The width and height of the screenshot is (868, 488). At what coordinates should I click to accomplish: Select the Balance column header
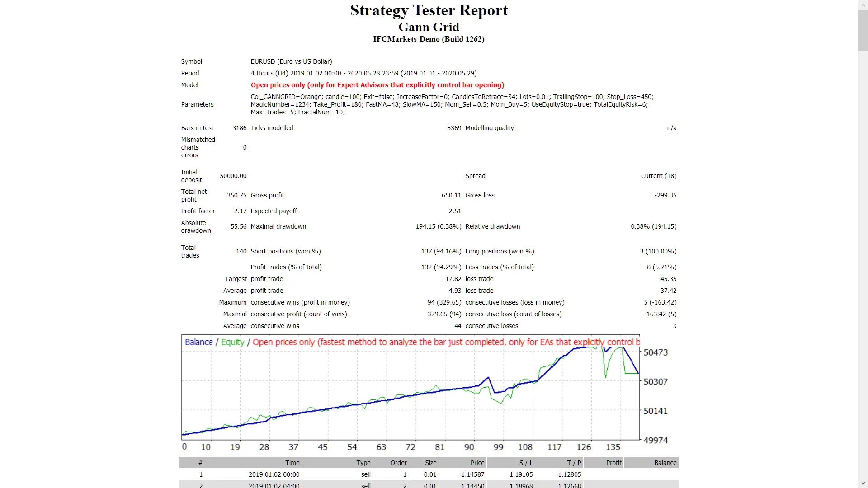pyautogui.click(x=665, y=462)
